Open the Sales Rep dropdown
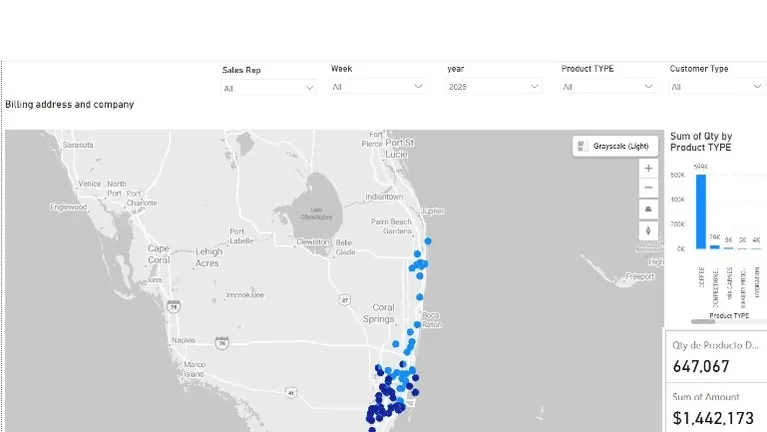767x432 pixels. point(269,88)
